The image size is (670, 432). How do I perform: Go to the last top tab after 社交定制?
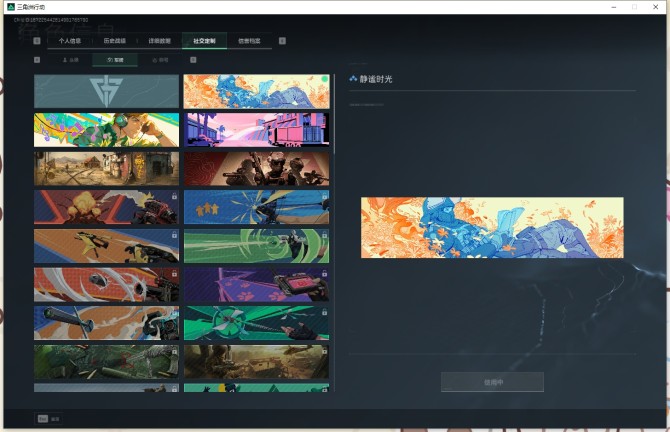(x=249, y=41)
